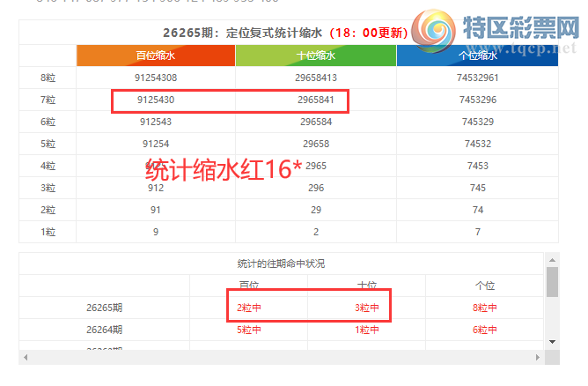Click the horizontal scrollbar left arrow
Viewport: 588px width, 386px height.
click(x=26, y=358)
